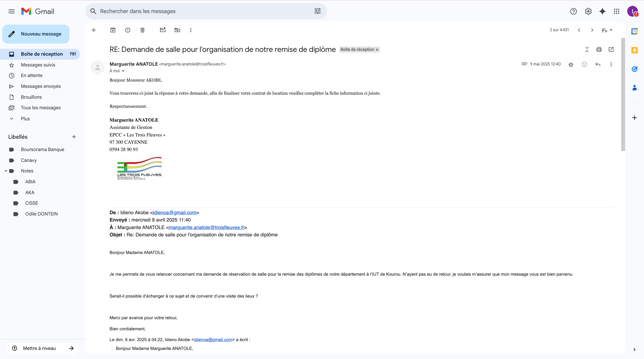Mark the message as unread
Image resolution: width=644 pixels, height=359 pixels.
162,30
